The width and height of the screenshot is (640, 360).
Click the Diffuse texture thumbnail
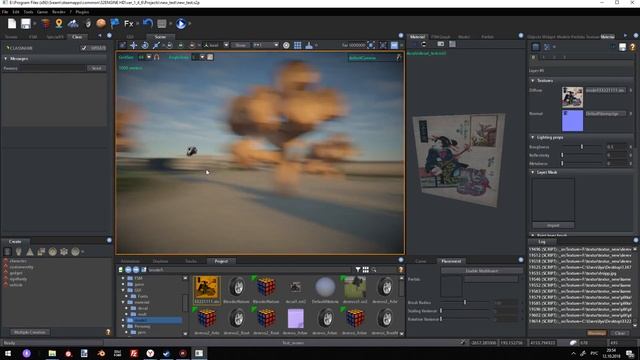pos(572,97)
